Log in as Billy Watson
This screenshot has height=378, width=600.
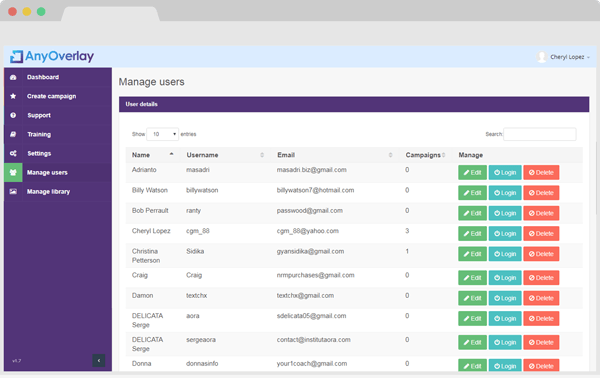[x=505, y=193]
